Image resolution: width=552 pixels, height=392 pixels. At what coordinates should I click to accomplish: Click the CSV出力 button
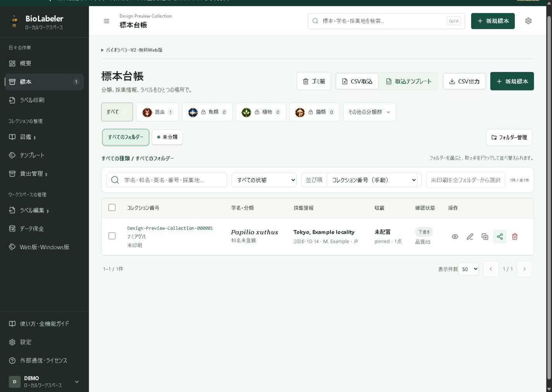point(464,81)
